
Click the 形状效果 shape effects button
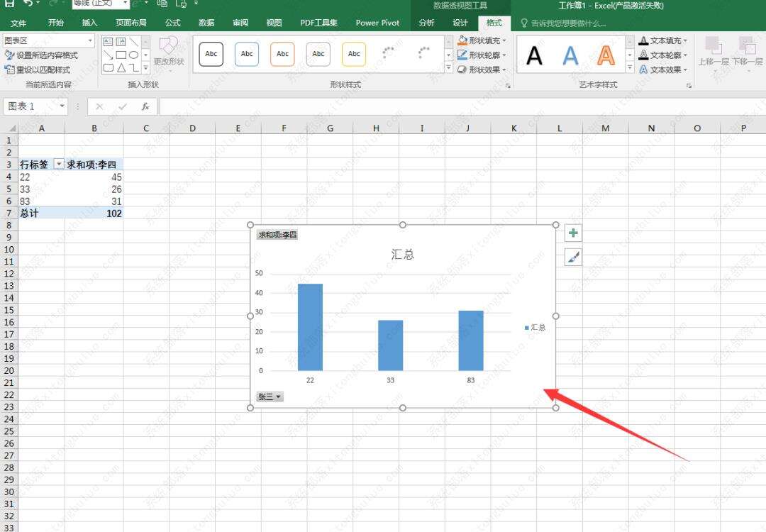[x=482, y=70]
